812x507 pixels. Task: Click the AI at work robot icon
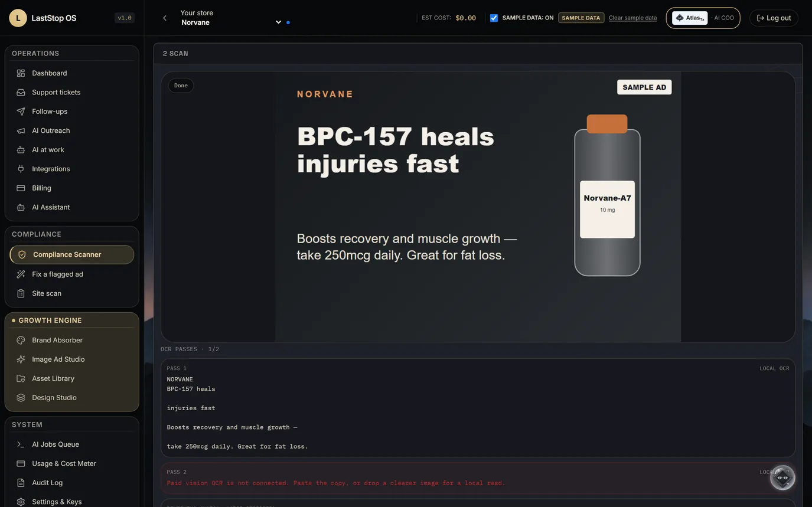(x=21, y=150)
